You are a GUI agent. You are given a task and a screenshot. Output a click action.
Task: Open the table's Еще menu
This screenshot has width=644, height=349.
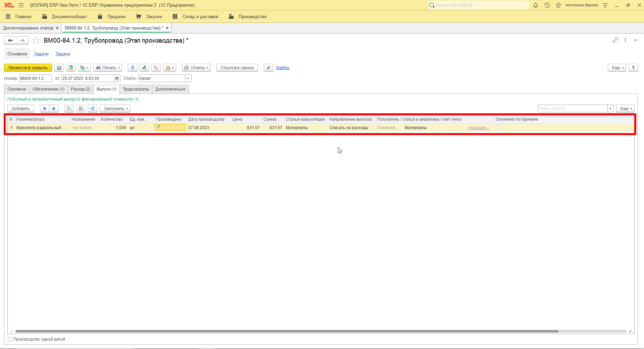[x=625, y=109]
